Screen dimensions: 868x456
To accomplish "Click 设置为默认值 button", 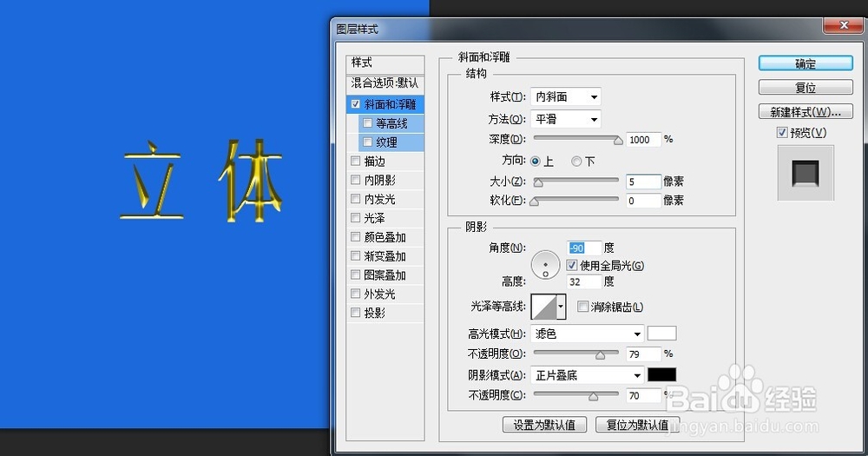I will point(544,425).
